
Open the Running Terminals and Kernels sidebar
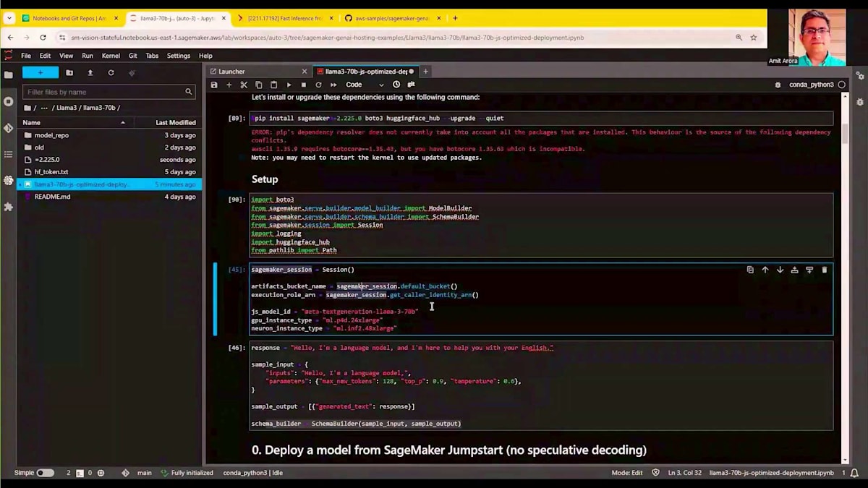(x=9, y=101)
